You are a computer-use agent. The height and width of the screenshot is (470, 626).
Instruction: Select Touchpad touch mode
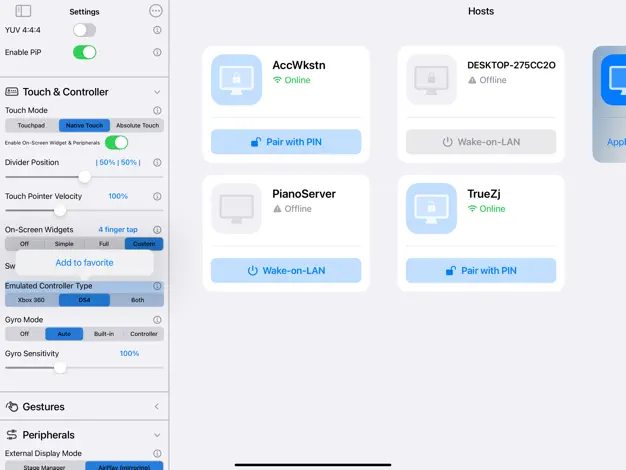coord(32,125)
